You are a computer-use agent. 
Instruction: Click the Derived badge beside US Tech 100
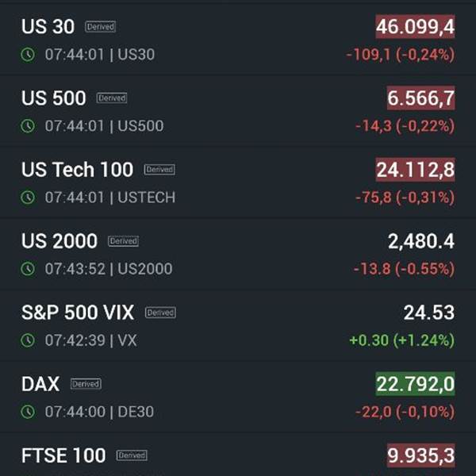[159, 170]
